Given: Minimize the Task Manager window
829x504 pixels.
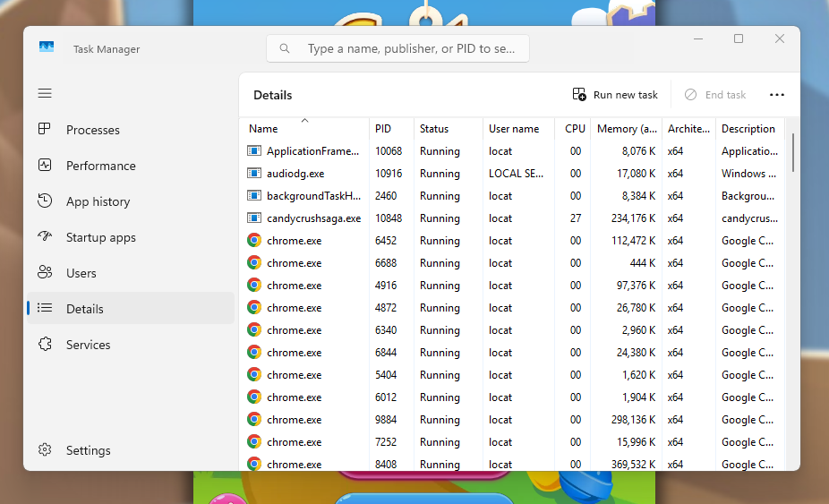Looking at the screenshot, I should click(698, 38).
